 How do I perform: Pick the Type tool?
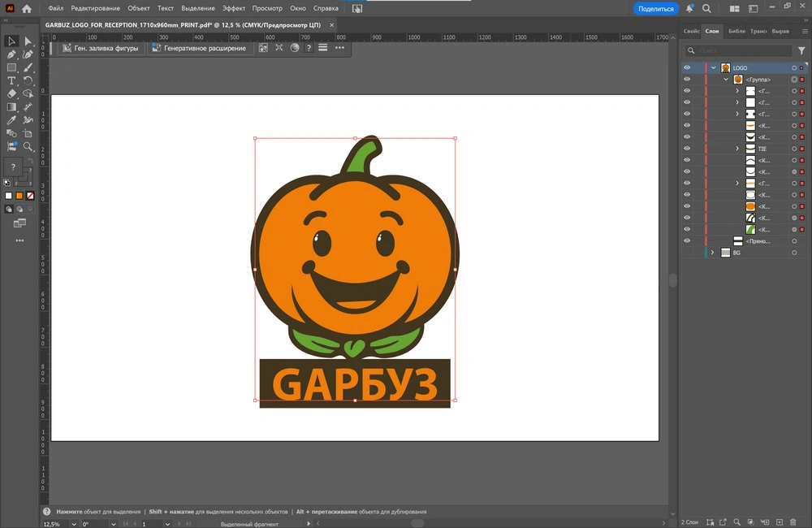pos(11,80)
